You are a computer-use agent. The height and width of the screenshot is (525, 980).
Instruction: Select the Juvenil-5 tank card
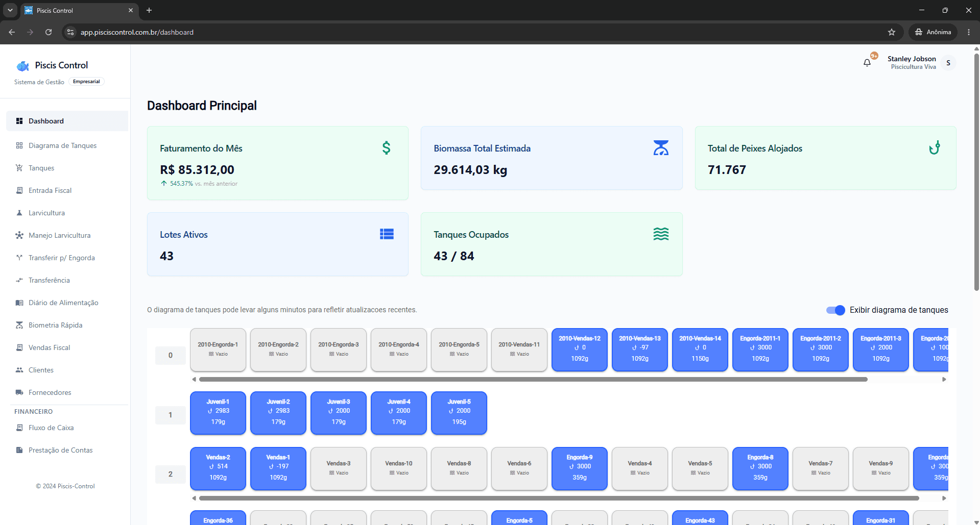pos(459,413)
